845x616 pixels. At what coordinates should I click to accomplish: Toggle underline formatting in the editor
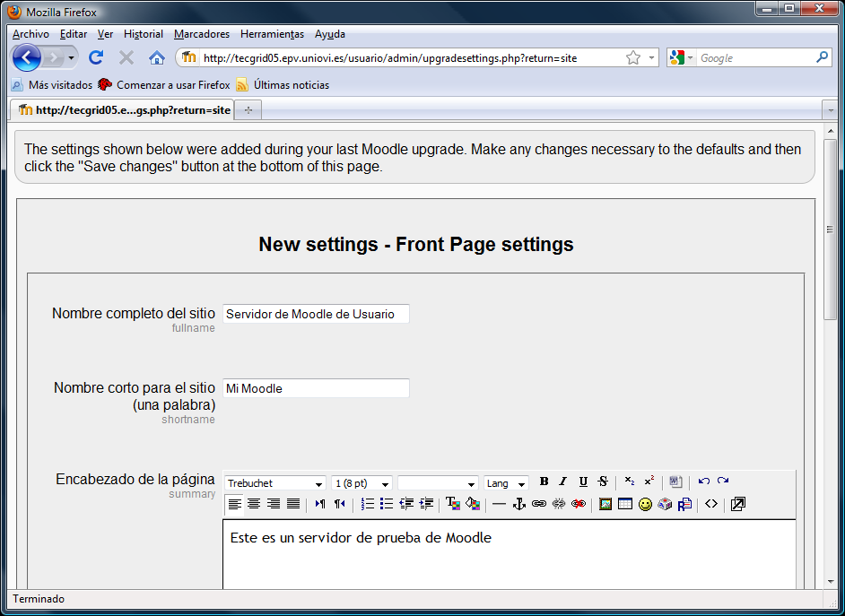(583, 482)
